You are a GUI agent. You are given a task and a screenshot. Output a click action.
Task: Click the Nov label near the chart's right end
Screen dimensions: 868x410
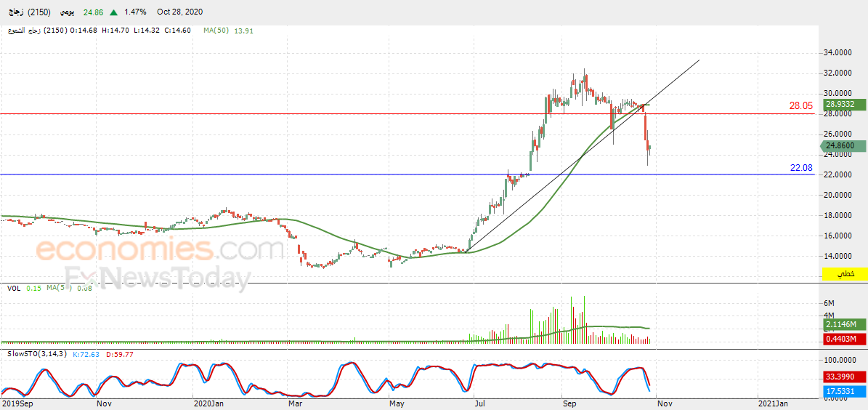[x=664, y=404]
